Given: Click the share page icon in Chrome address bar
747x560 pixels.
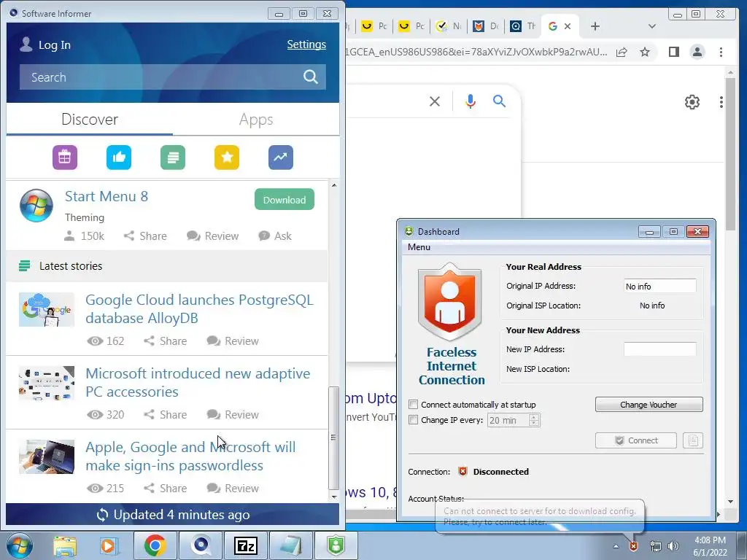Looking at the screenshot, I should [x=622, y=52].
